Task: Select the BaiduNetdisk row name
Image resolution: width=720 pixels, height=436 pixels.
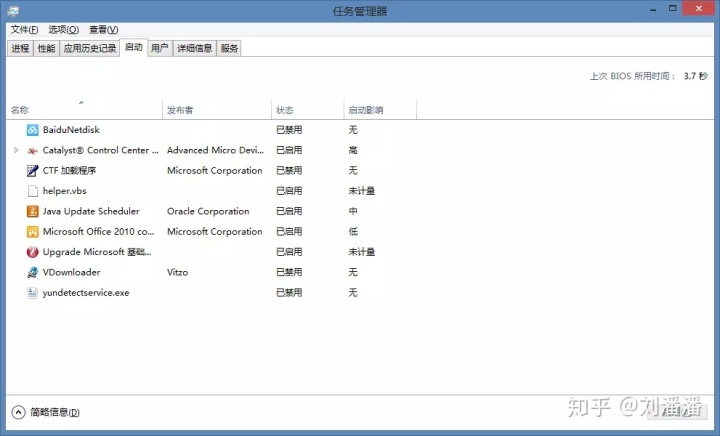Action: tap(71, 130)
